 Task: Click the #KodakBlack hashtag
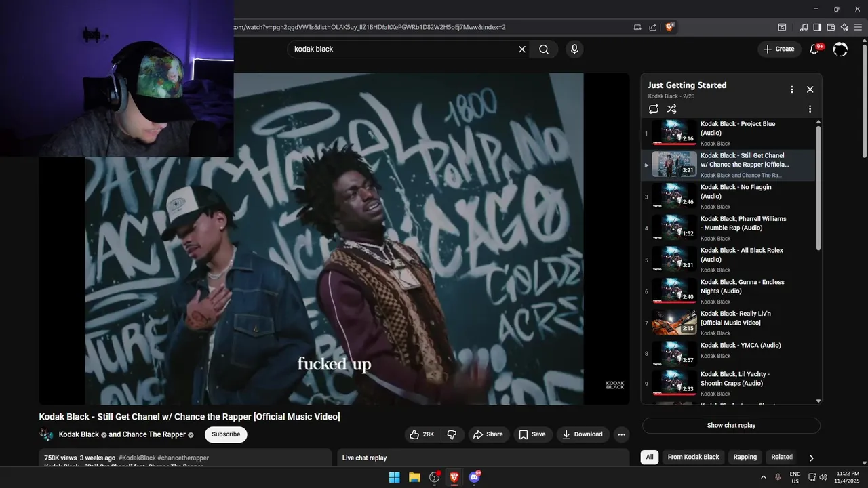pos(137,457)
